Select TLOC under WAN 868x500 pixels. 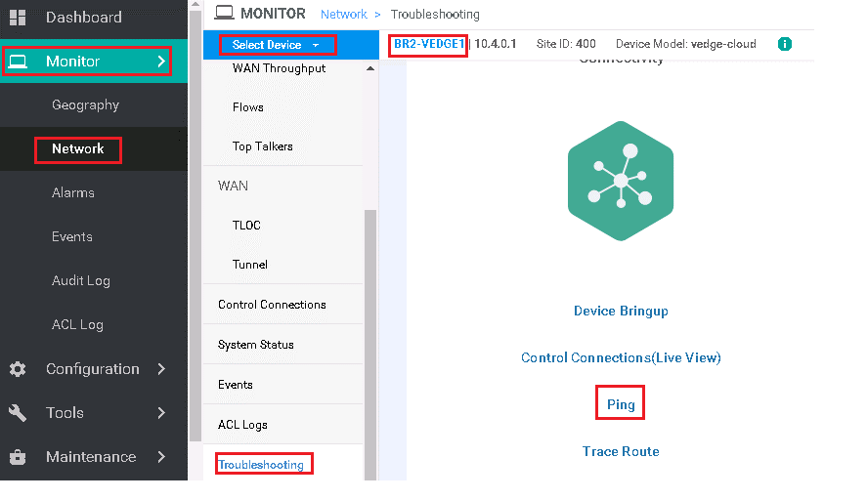coord(246,226)
